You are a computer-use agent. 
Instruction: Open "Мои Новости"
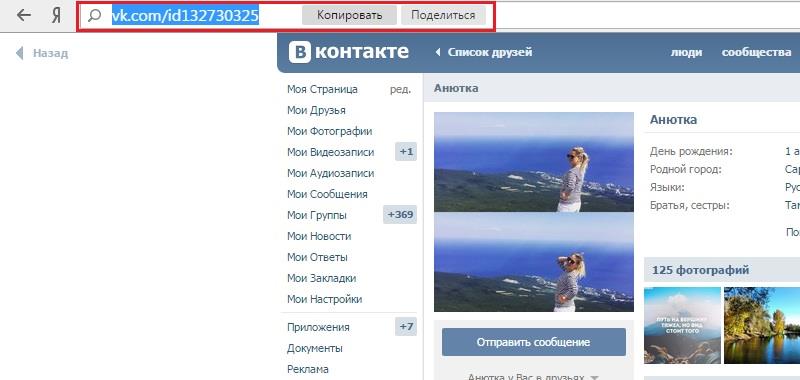319,236
